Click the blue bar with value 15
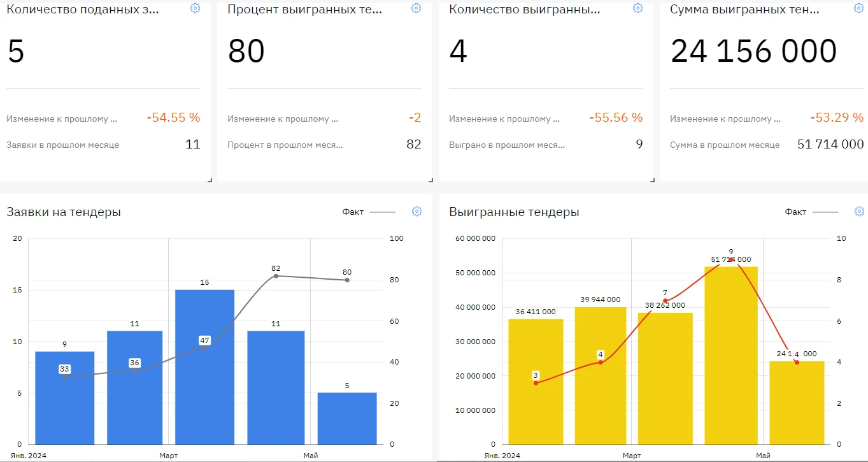 pos(204,367)
